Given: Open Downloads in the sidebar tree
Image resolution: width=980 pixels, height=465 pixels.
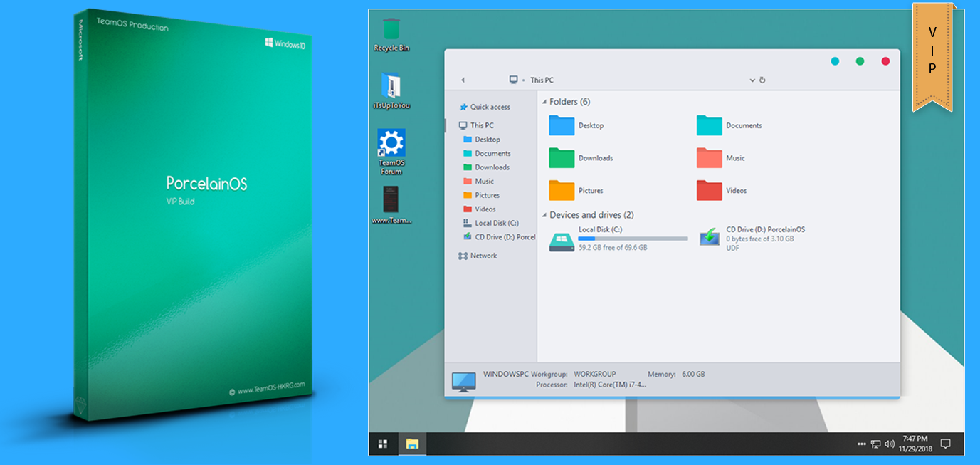Looking at the screenshot, I should coord(486,167).
